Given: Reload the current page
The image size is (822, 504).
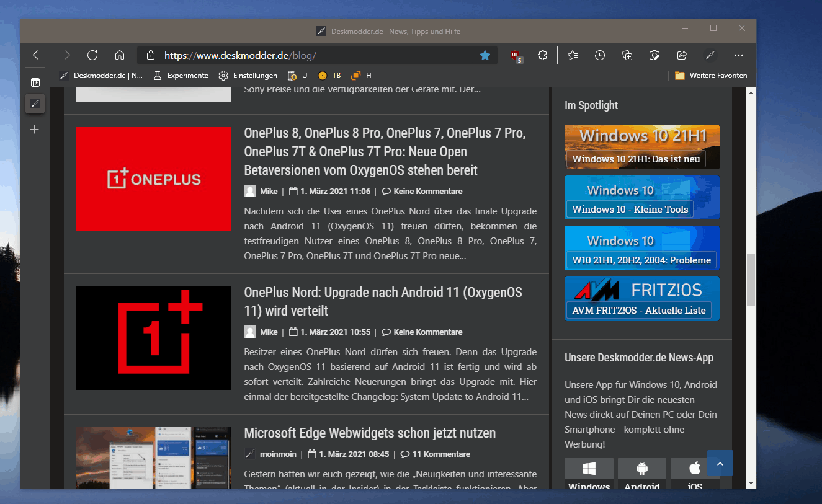Looking at the screenshot, I should tap(92, 55).
